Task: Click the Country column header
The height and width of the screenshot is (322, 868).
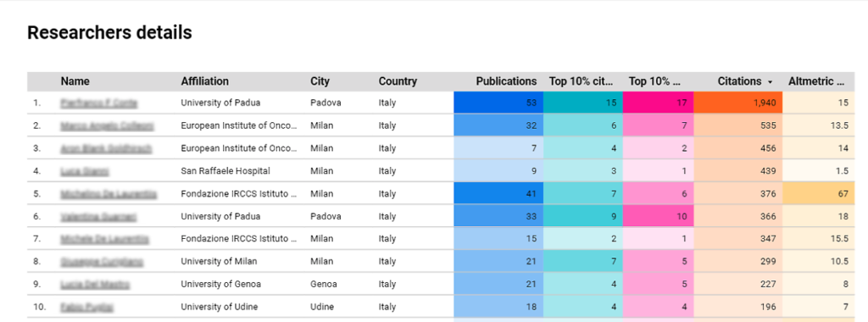Action: pos(398,81)
